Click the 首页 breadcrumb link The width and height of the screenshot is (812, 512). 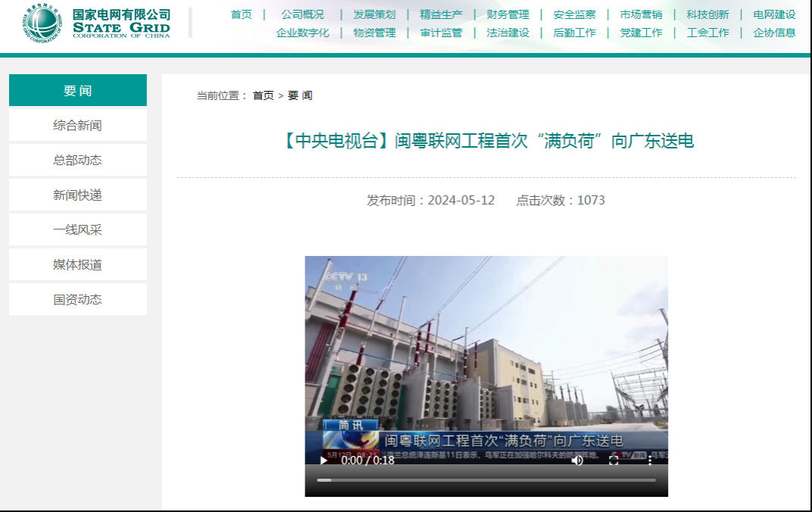pyautogui.click(x=263, y=95)
